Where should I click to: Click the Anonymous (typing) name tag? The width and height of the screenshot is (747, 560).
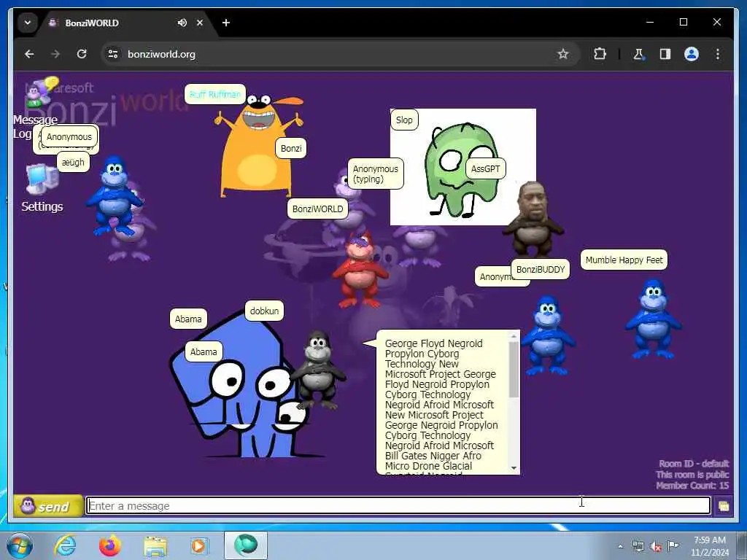[x=376, y=174]
